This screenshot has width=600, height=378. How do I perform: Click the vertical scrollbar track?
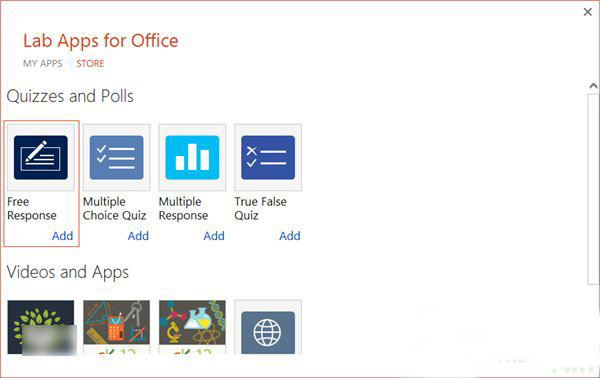pos(593,189)
